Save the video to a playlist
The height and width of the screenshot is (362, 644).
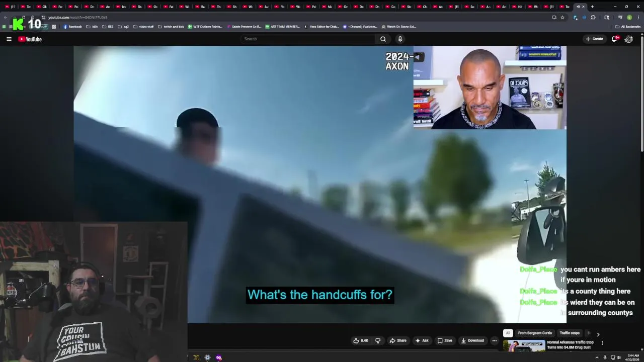coord(444,340)
